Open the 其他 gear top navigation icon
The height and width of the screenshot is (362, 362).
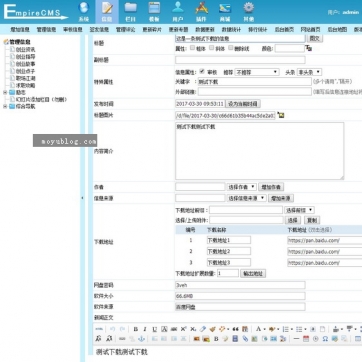tap(249, 11)
